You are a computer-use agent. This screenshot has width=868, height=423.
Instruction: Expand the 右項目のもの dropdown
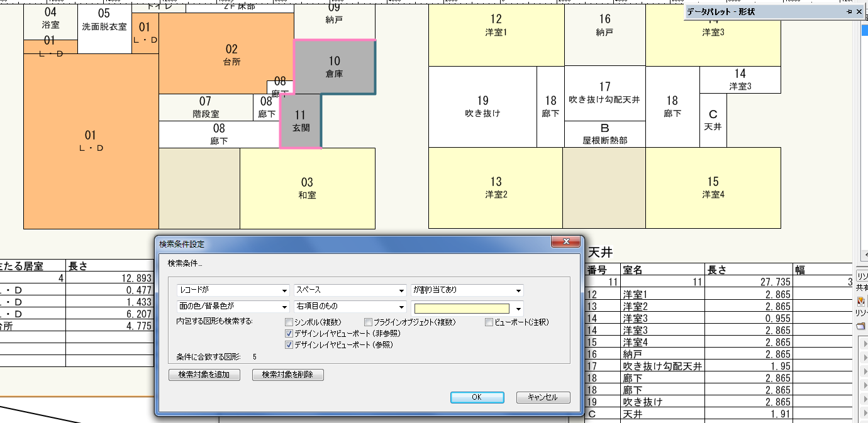click(350, 307)
